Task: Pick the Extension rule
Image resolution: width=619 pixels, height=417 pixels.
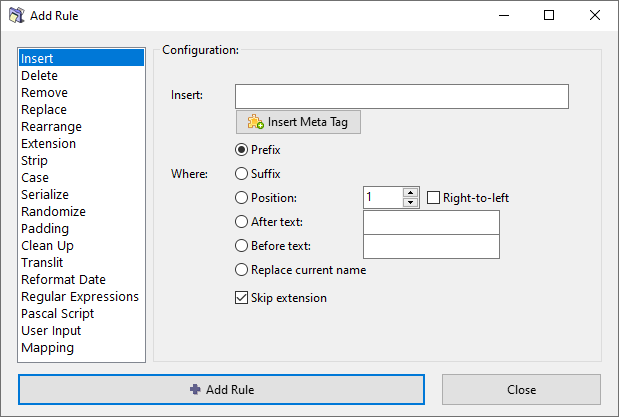Action: tap(81, 143)
